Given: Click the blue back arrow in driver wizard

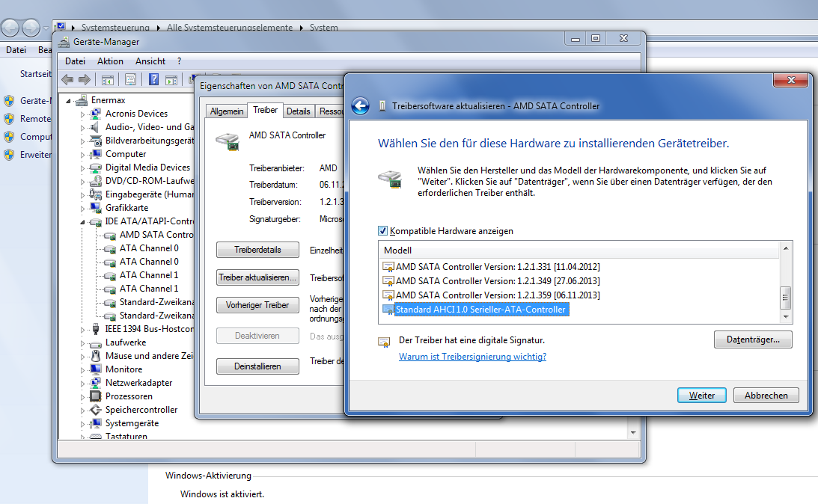Looking at the screenshot, I should coord(360,105).
